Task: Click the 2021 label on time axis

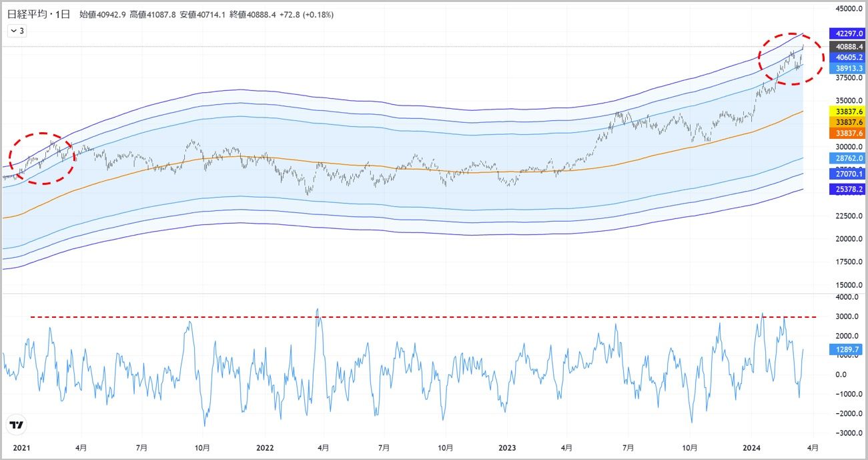Action: [x=22, y=448]
